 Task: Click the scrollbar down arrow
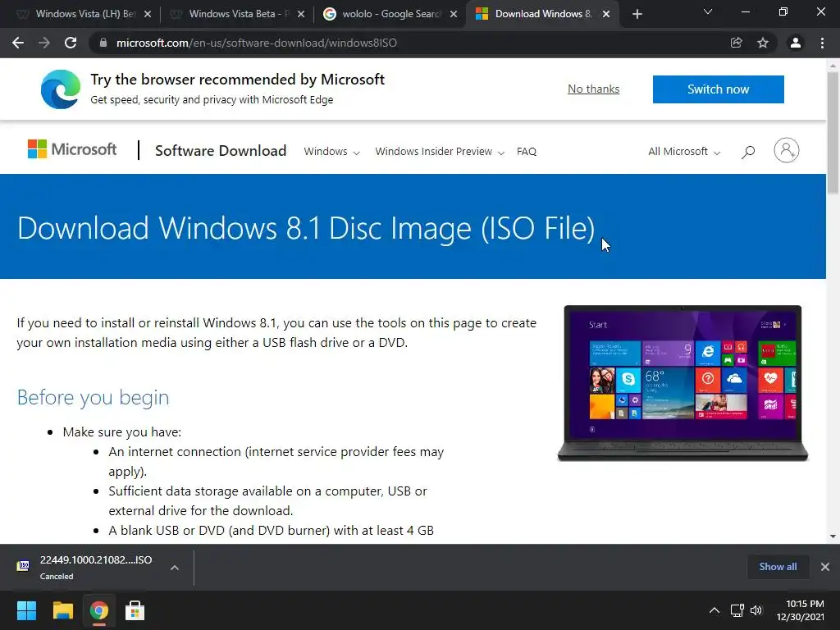[x=833, y=536]
